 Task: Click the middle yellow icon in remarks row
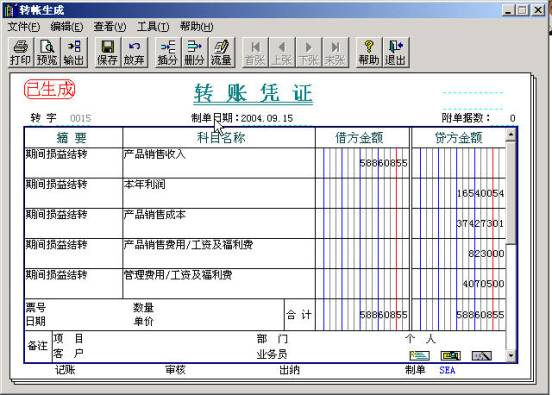pos(451,356)
